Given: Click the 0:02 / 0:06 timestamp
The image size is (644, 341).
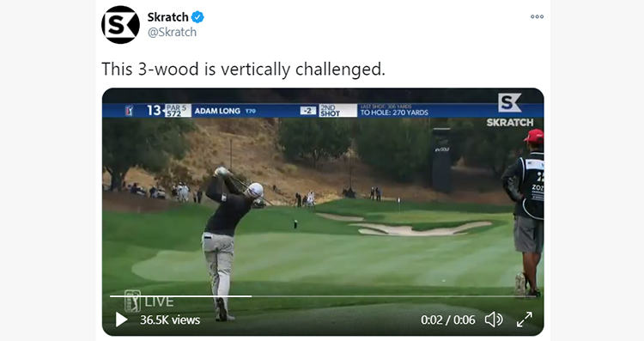Looking at the screenshot, I should coord(447,320).
